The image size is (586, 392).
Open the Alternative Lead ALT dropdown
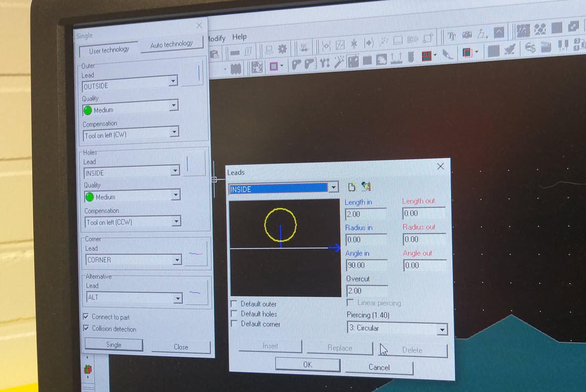click(135, 297)
